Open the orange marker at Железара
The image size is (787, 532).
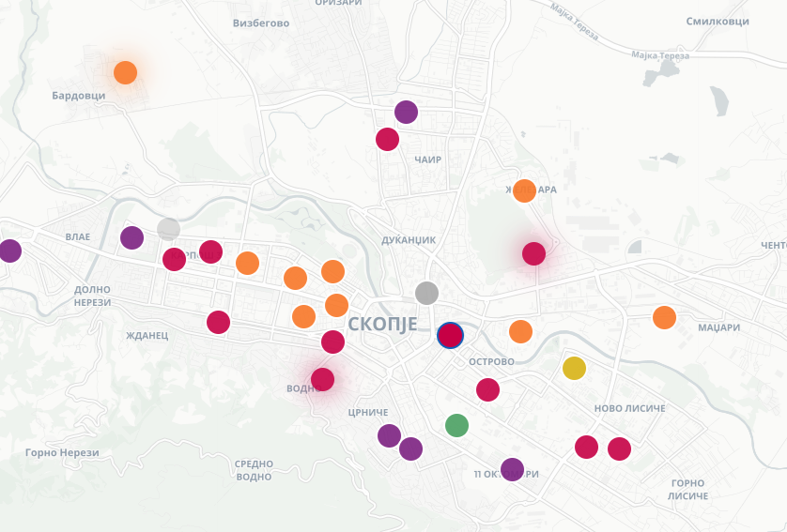tap(524, 190)
